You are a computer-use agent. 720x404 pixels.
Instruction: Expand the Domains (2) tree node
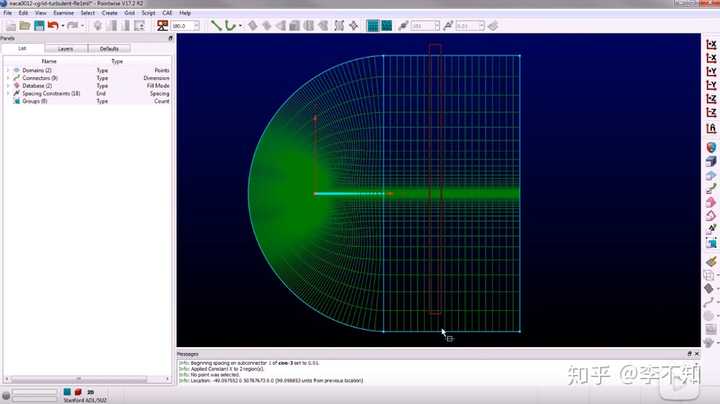[x=8, y=70]
